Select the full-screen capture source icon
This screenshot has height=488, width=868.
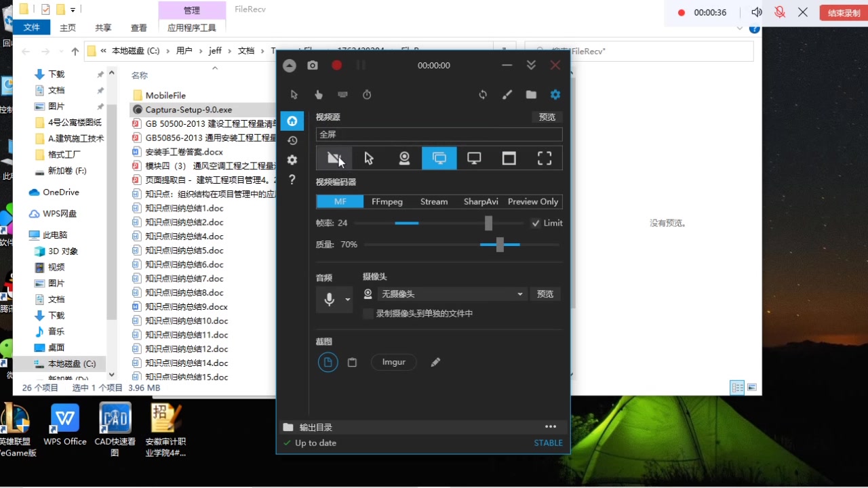coord(545,158)
